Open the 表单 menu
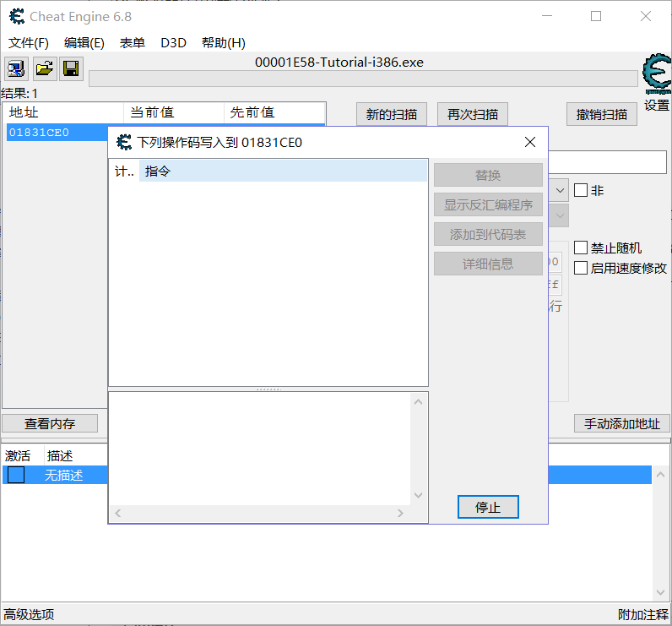The height and width of the screenshot is (626, 672). coord(132,43)
